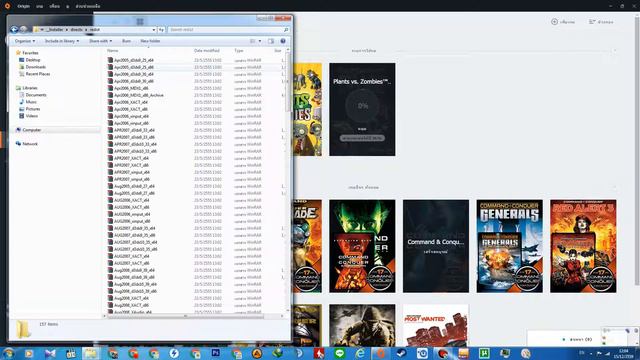640x360 pixels.
Task: Open the Documents library
Action: [33, 95]
